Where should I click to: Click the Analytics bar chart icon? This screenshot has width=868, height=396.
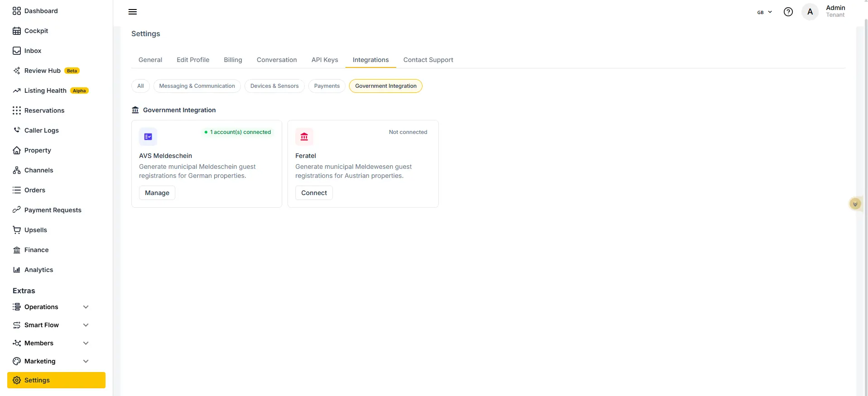(x=17, y=270)
